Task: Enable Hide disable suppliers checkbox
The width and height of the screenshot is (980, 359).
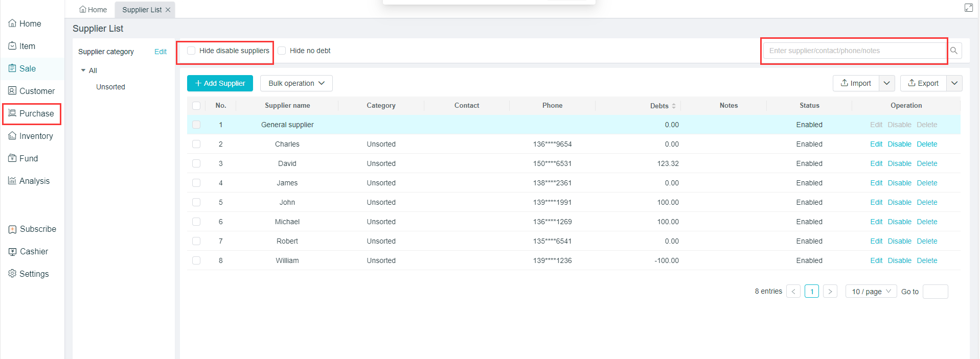Action: [191, 51]
